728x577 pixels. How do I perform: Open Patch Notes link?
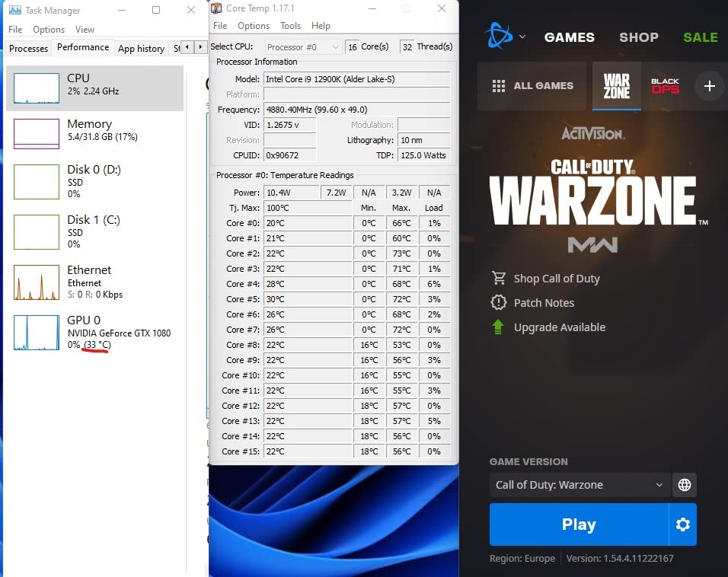pyautogui.click(x=544, y=303)
